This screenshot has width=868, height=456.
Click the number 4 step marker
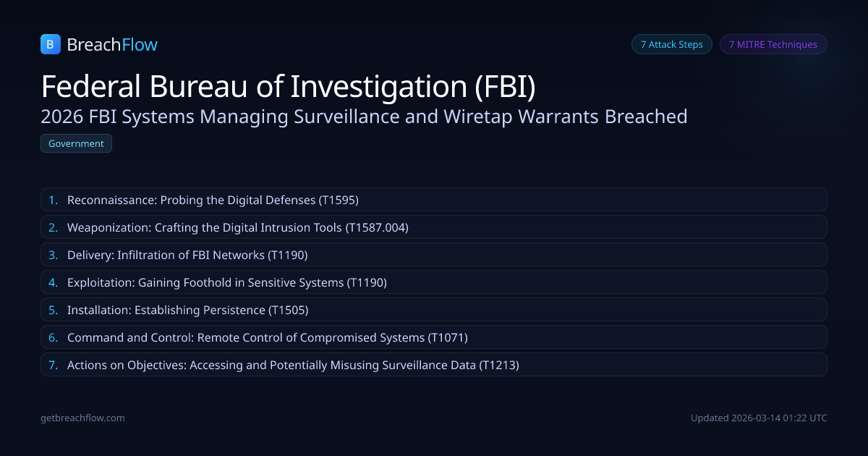(x=53, y=282)
